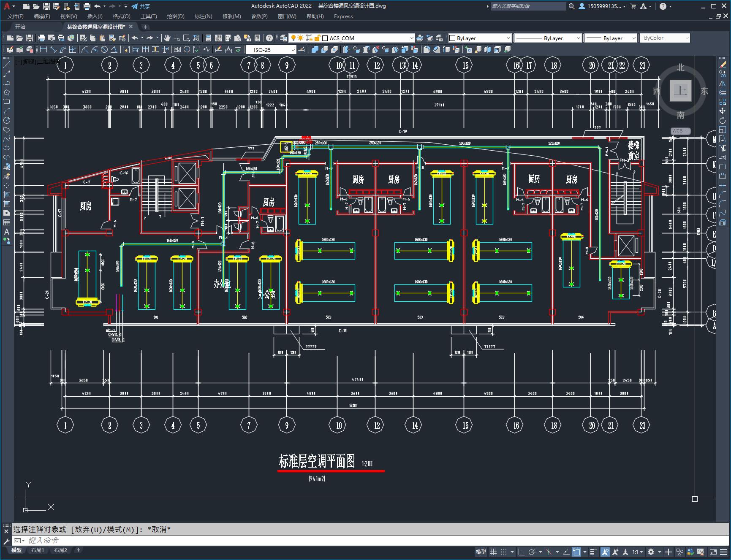Open the status bar Customization menu icon
Image resolution: width=731 pixels, height=560 pixels.
point(723,552)
